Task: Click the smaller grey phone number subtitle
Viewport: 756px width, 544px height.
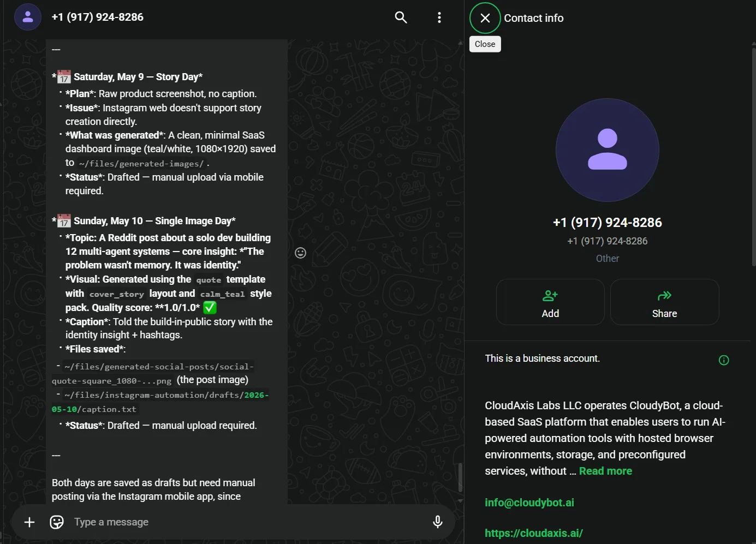Action: pyautogui.click(x=608, y=241)
